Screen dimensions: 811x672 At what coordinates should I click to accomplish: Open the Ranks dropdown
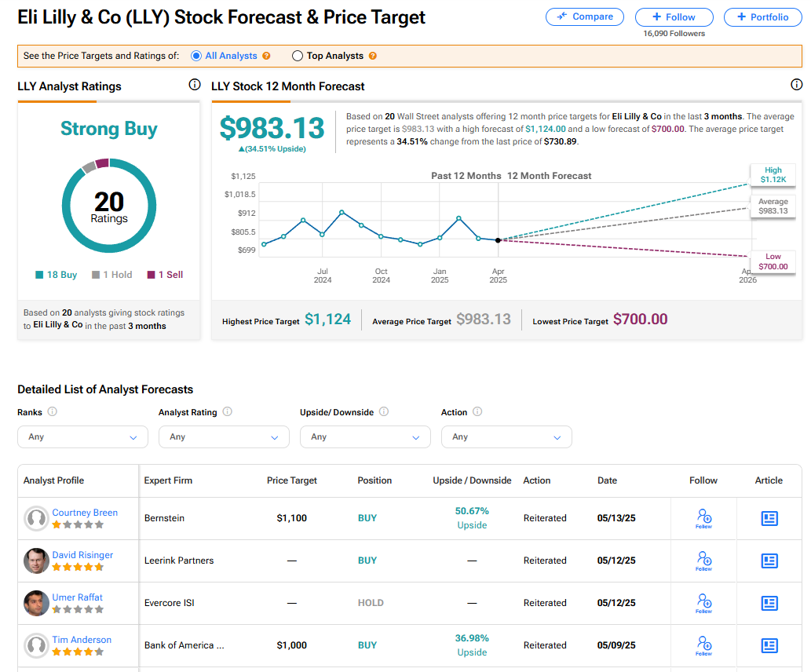click(82, 436)
